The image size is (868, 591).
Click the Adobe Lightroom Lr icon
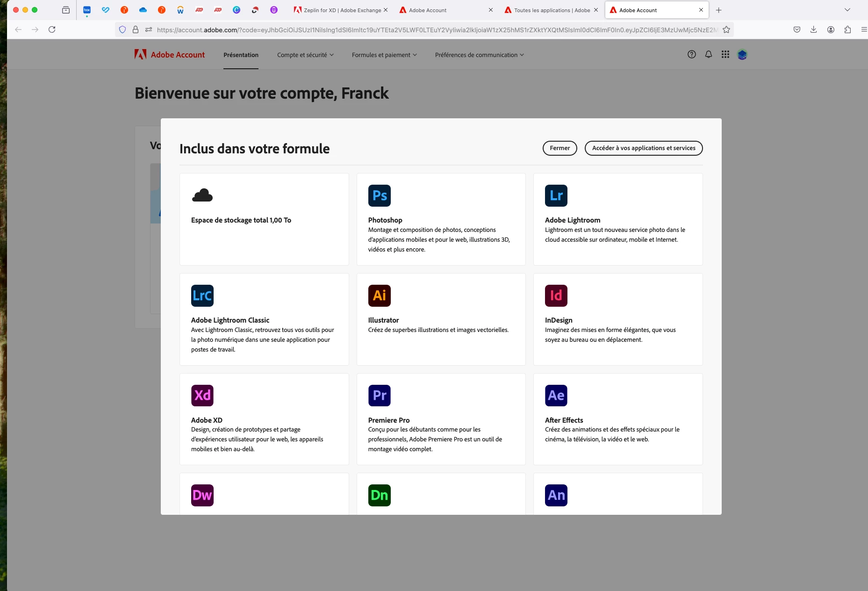(556, 195)
